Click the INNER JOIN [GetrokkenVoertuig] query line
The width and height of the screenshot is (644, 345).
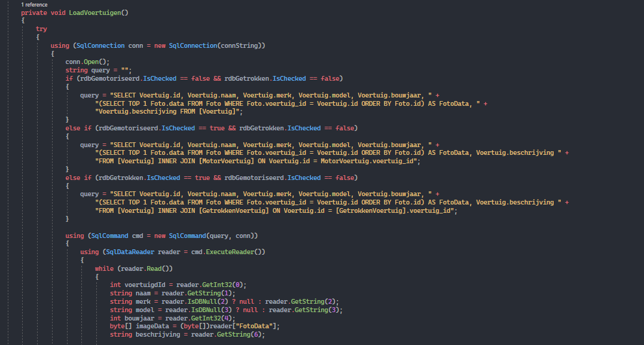click(276, 210)
